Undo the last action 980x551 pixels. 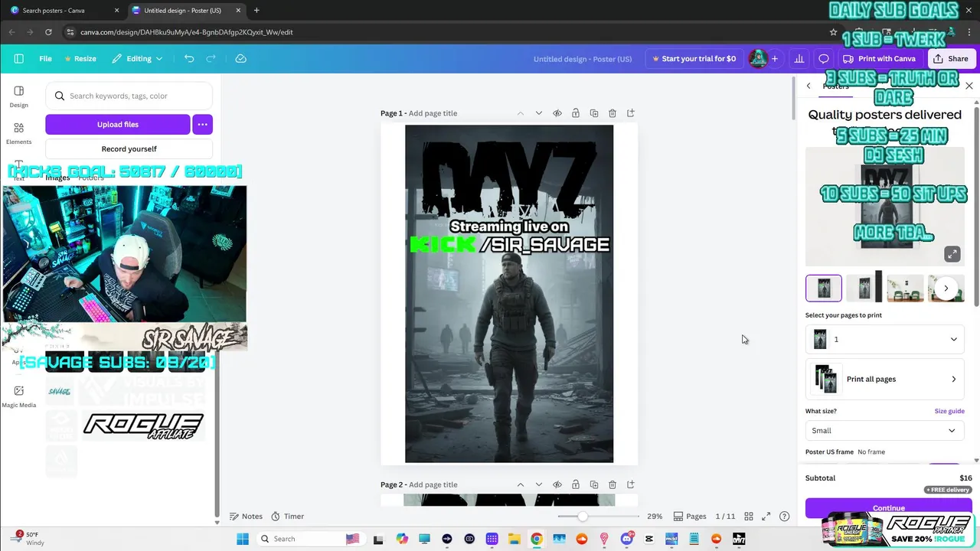pyautogui.click(x=189, y=58)
